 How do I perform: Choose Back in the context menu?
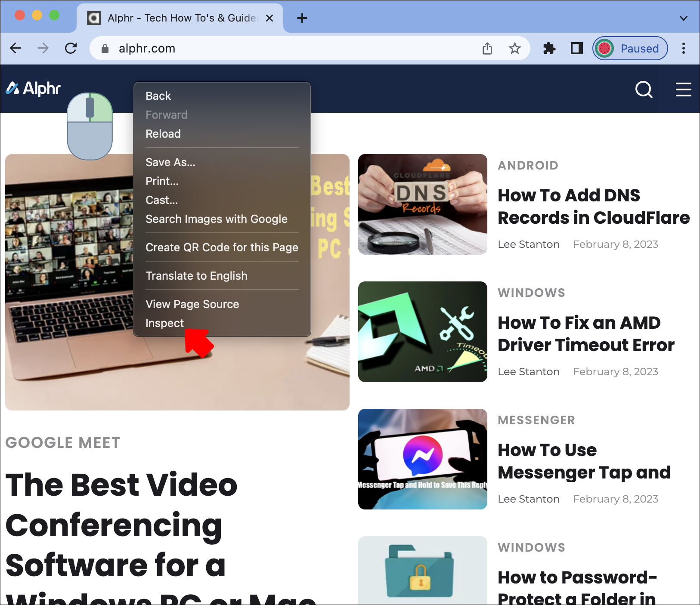pyautogui.click(x=222, y=96)
